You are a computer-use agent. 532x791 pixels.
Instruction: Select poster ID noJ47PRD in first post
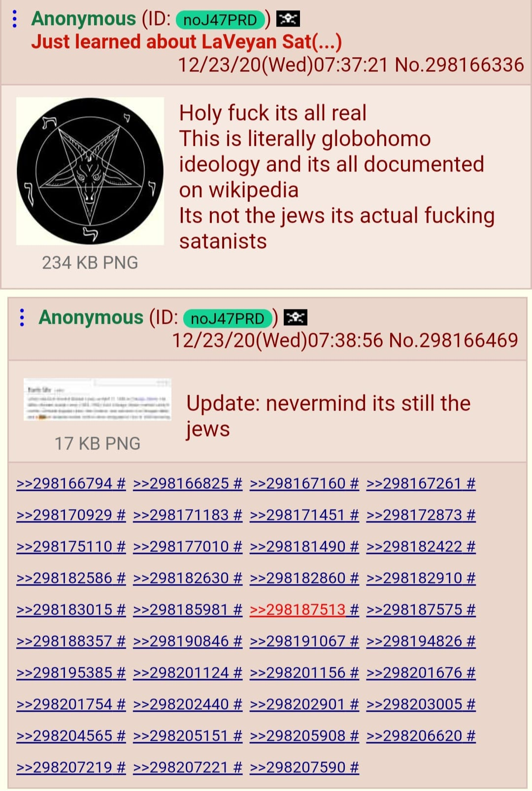point(220,20)
